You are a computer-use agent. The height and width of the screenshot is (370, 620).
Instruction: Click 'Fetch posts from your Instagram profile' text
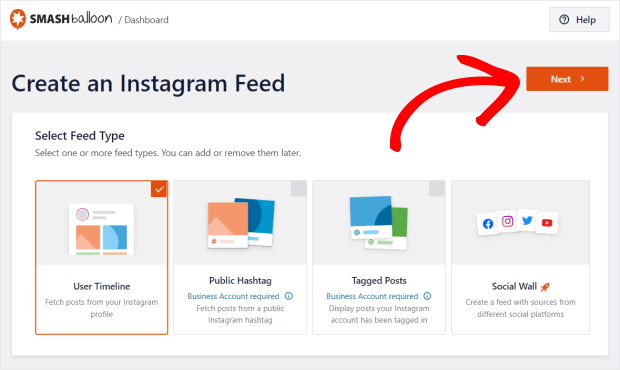pos(102,308)
